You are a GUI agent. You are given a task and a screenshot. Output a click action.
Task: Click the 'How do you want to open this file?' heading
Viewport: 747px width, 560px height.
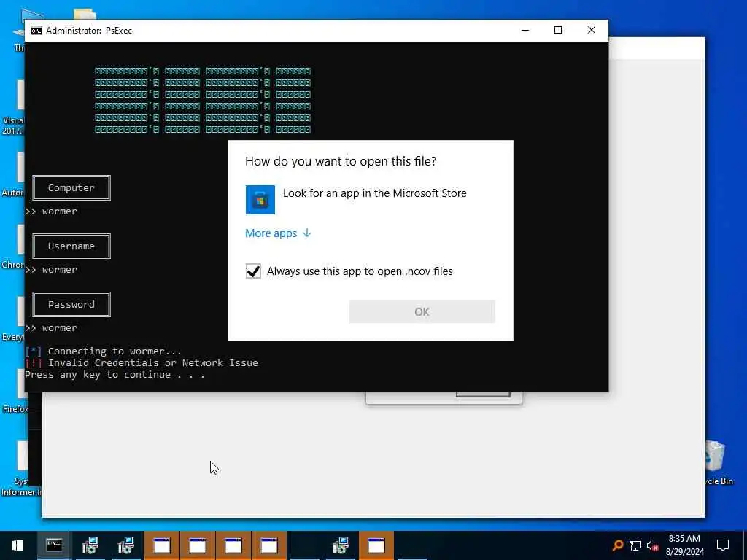[341, 161]
